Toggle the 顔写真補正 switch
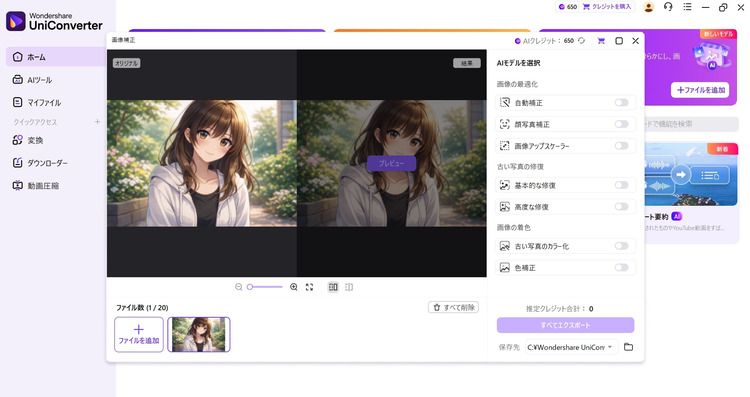This screenshot has height=397, width=750. click(621, 124)
